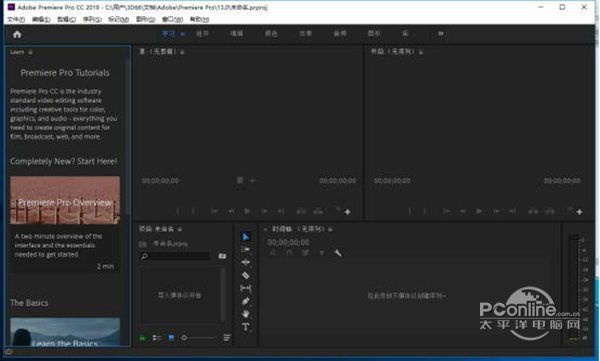This screenshot has height=361, width=600.
Task: Click Extract in the Program monitor
Action: point(550,211)
